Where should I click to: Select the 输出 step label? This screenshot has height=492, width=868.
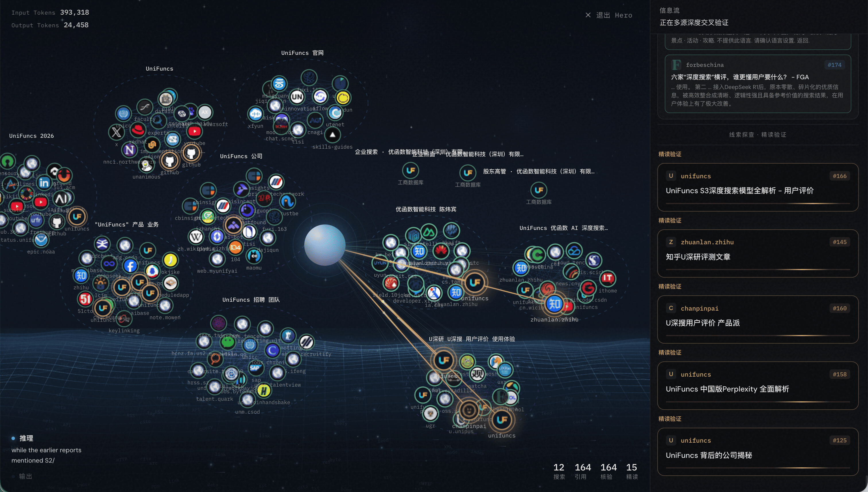pyautogui.click(x=26, y=476)
